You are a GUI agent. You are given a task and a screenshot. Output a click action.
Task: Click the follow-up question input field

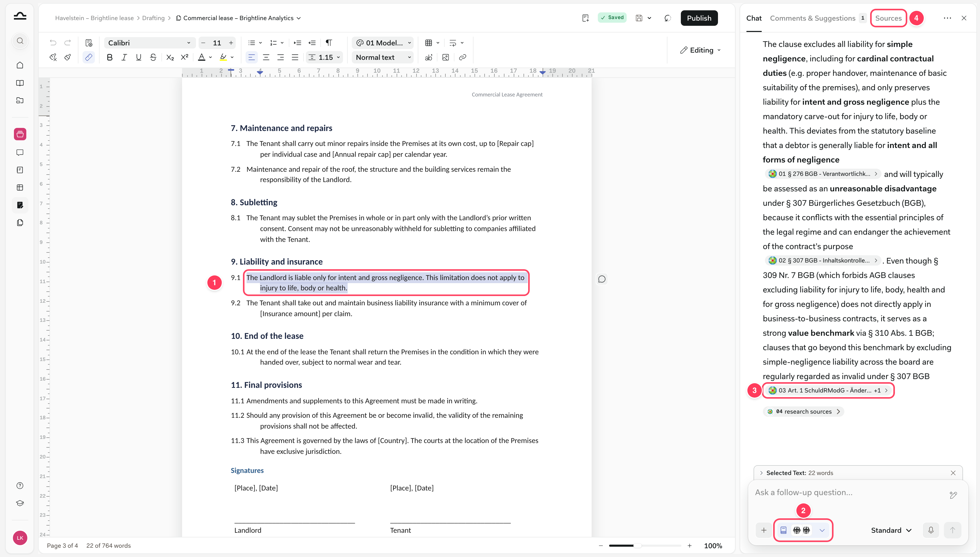849,492
